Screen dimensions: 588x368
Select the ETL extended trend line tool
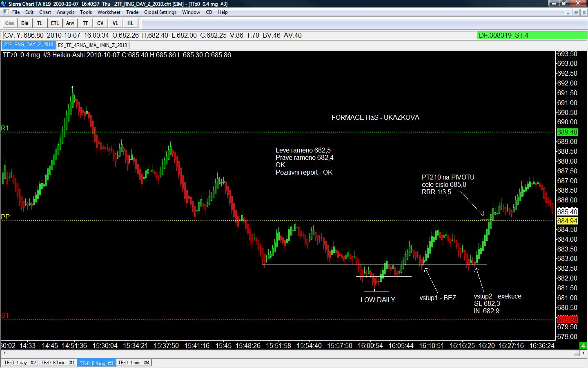[55, 23]
